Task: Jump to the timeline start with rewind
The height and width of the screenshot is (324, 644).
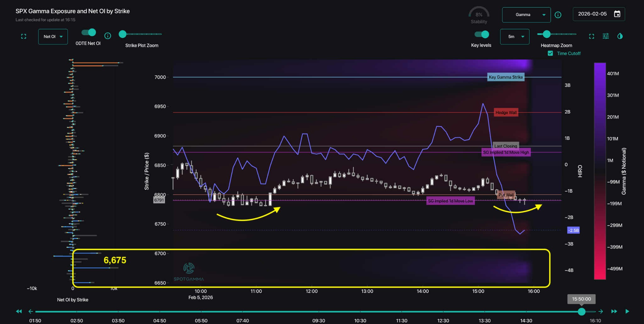Action: pyautogui.click(x=19, y=311)
